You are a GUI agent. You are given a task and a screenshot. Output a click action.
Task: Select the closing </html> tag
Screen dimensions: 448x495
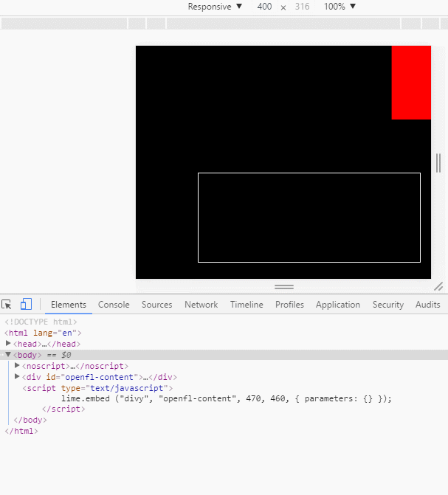[21, 431]
